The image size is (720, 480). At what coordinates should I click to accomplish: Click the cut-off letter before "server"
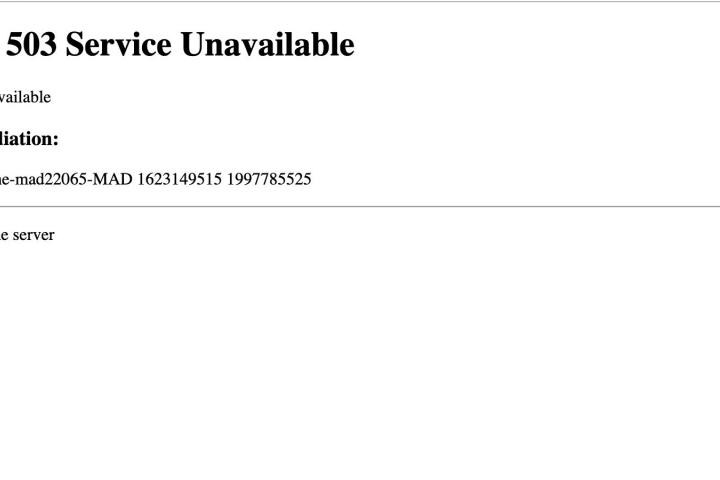pos(4,235)
